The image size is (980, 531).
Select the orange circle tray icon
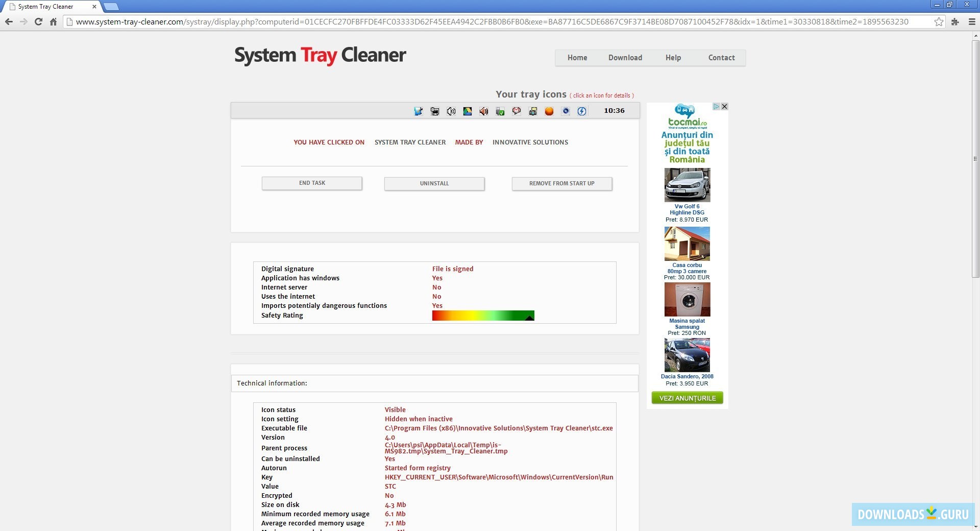point(549,111)
